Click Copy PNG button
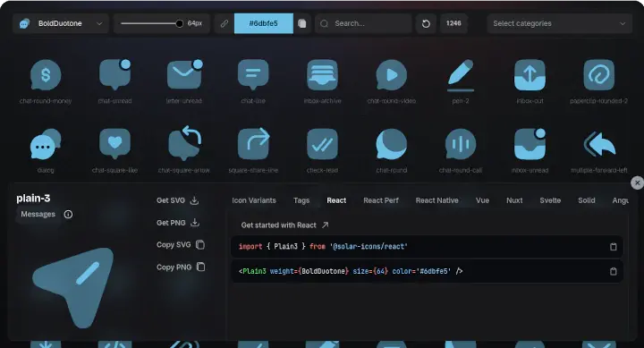Viewport: 644px width, 348px height. pos(181,267)
